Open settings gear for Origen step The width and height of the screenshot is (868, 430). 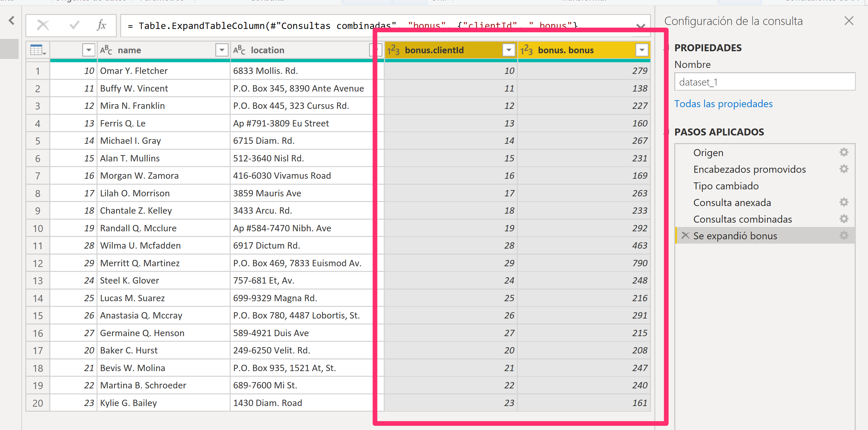click(x=843, y=152)
